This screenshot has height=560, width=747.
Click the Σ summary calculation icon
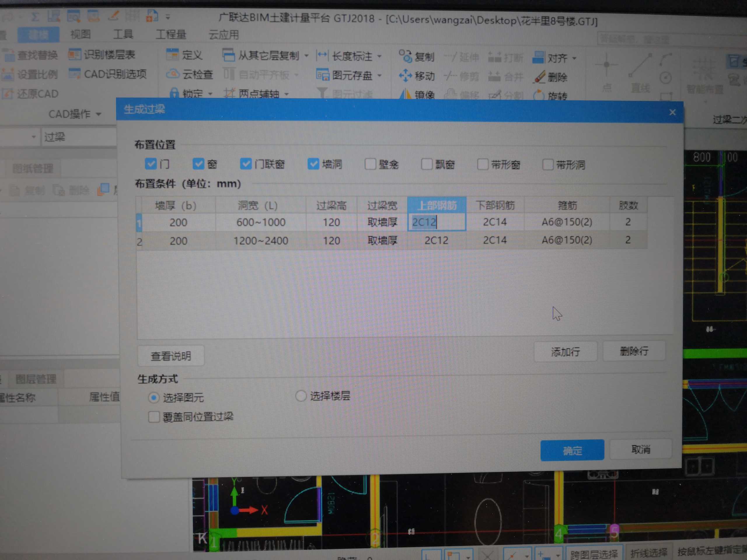[35, 16]
